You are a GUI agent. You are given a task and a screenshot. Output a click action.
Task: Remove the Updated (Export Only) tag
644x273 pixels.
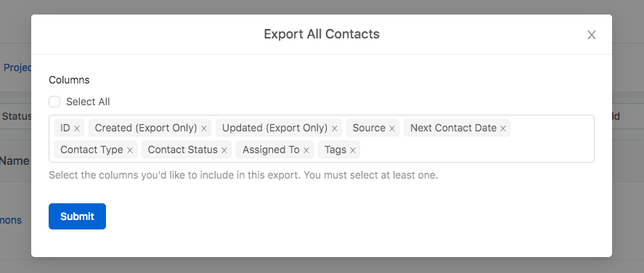pyautogui.click(x=334, y=129)
